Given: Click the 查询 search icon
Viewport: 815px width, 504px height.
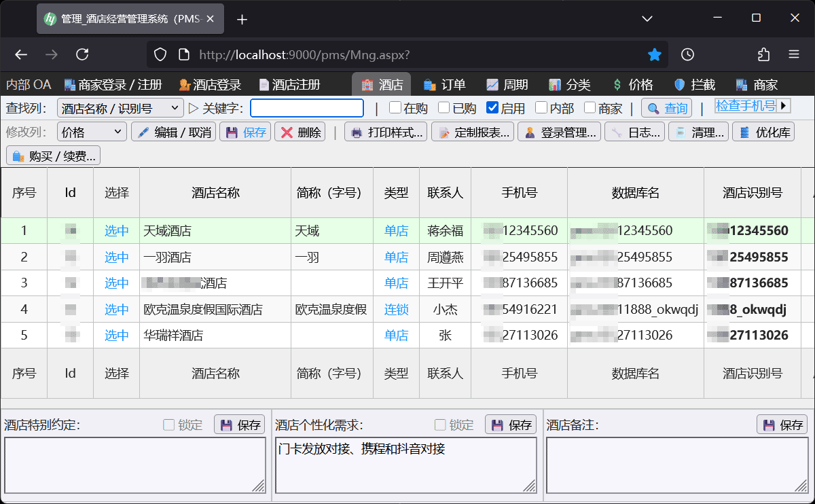Looking at the screenshot, I should pyautogui.click(x=652, y=108).
